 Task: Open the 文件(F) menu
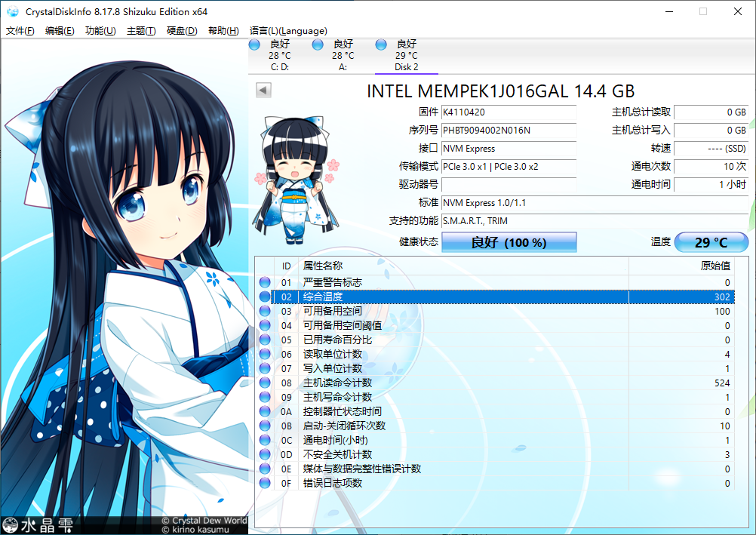[20, 31]
